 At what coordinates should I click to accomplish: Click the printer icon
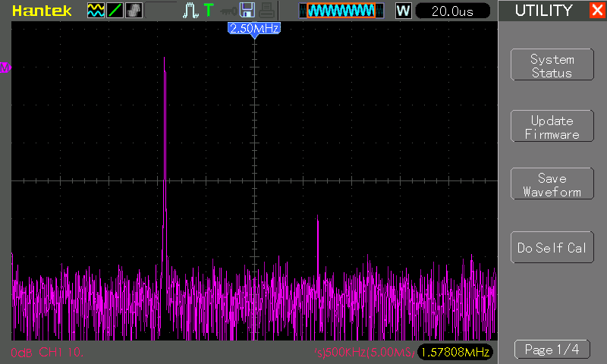coord(266,11)
